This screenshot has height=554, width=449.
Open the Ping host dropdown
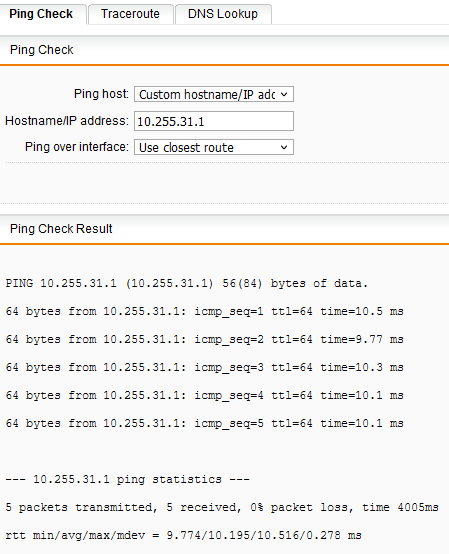214,94
